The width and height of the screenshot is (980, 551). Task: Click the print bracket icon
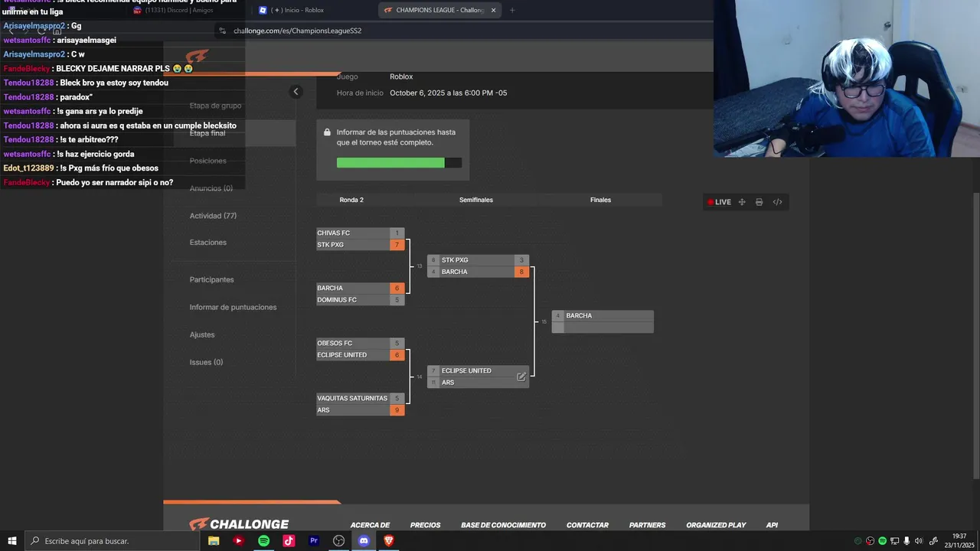click(759, 202)
